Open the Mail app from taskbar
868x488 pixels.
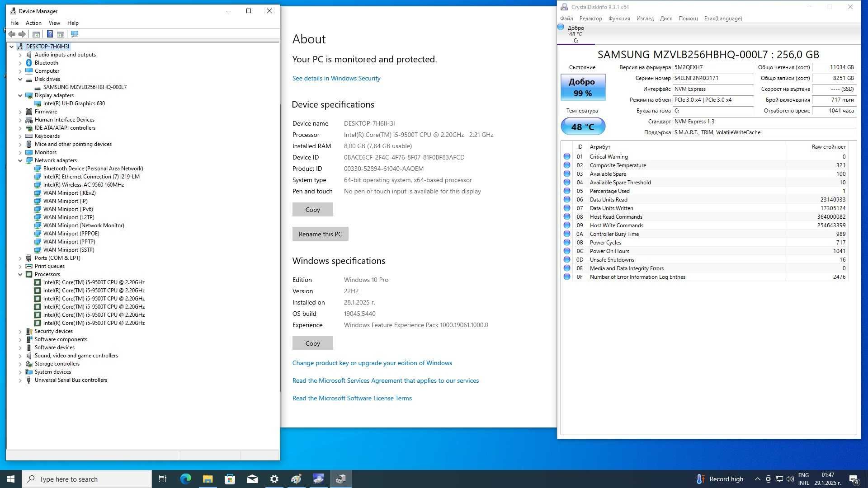pos(252,479)
